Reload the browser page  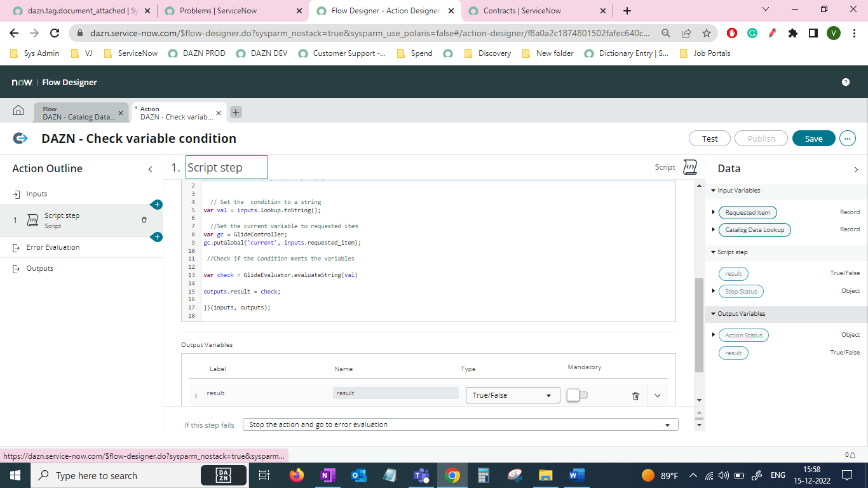[x=55, y=33]
